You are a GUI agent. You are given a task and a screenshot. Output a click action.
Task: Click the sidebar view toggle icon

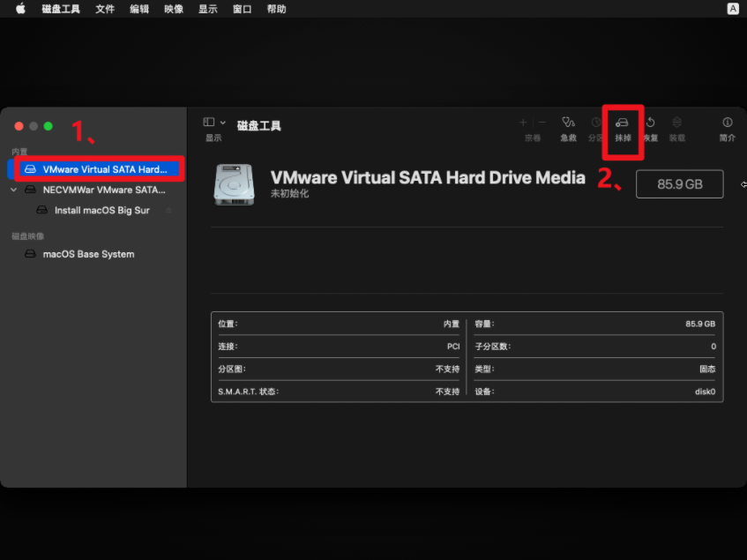tap(209, 122)
